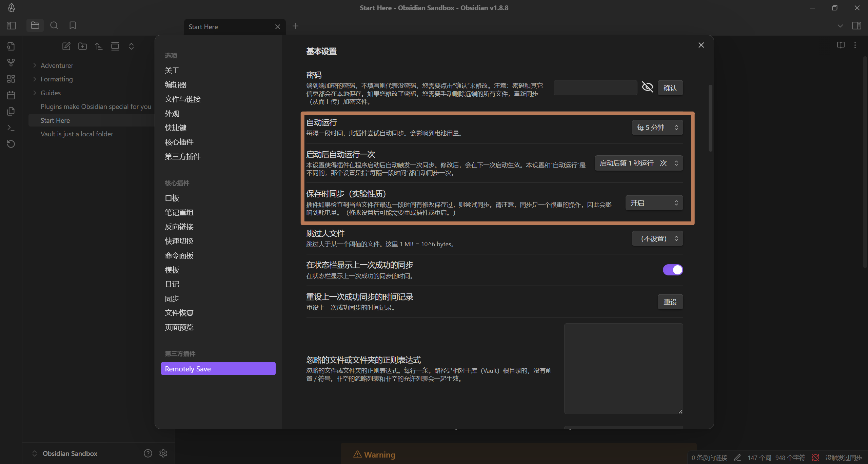
Task: Click sync status icon in status bar
Action: click(x=815, y=458)
